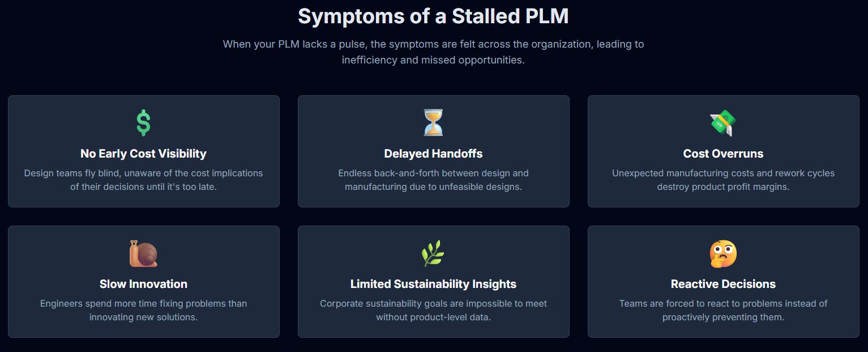Click the green dollar sign icon
The width and height of the screenshot is (868, 352).
(143, 122)
